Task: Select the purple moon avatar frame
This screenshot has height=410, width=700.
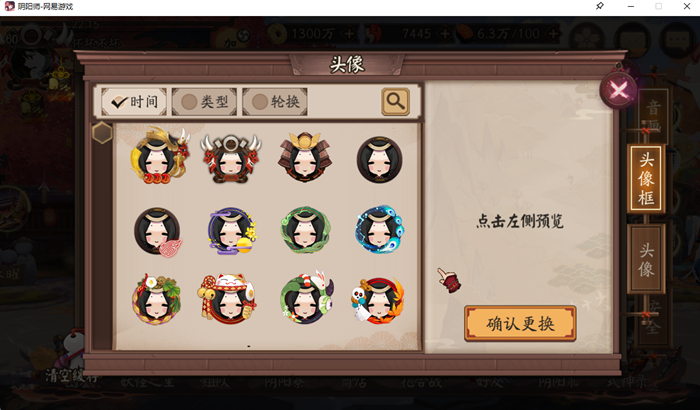Action: point(232,231)
